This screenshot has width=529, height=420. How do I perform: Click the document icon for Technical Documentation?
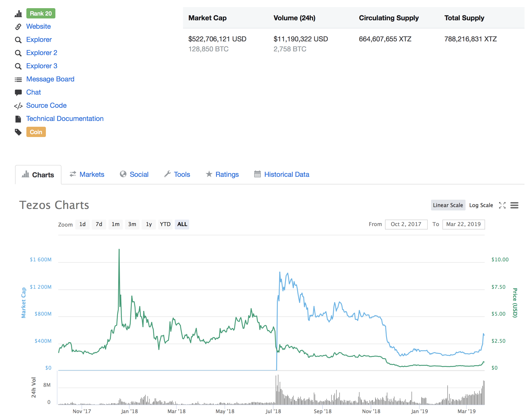click(x=18, y=119)
